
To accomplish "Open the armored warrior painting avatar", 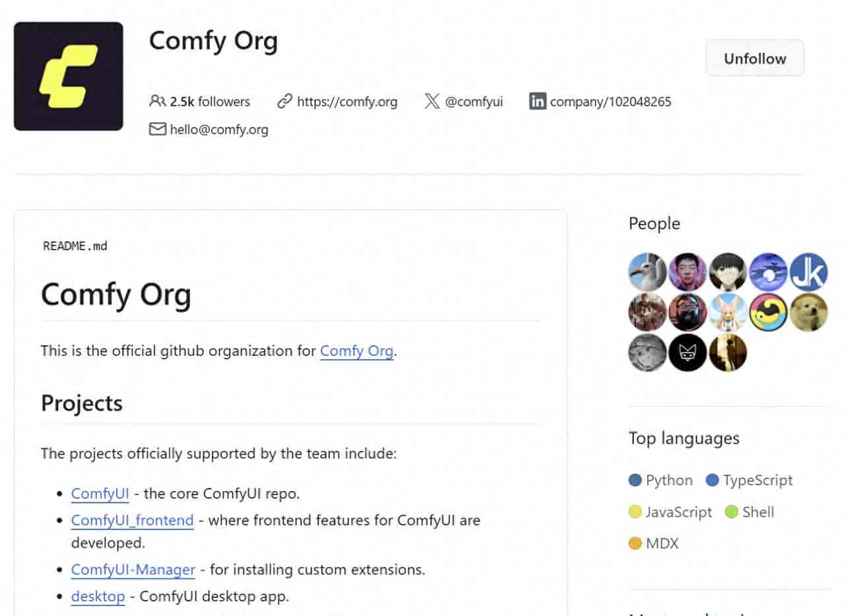I will 648,312.
